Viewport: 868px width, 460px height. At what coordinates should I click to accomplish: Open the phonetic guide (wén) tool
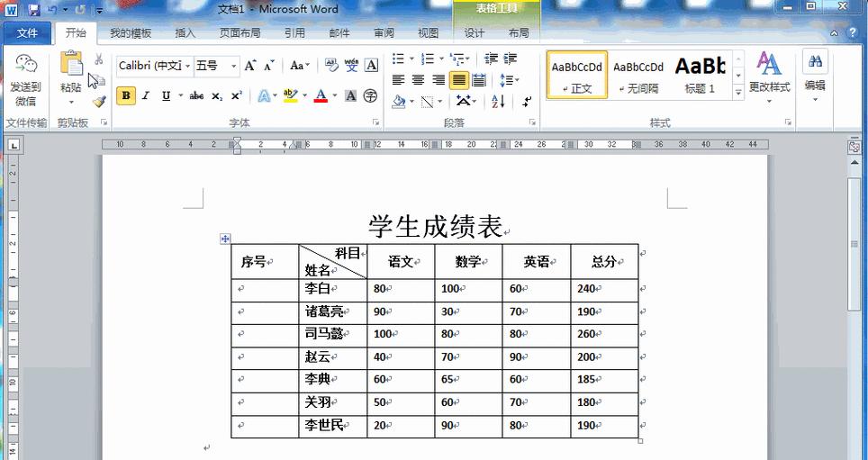pos(351,66)
